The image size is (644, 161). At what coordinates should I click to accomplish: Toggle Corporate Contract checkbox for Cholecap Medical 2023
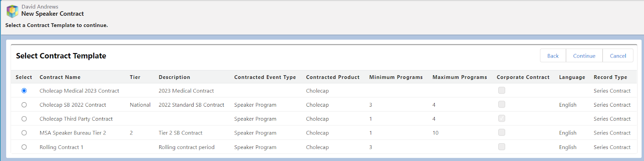coord(502,90)
